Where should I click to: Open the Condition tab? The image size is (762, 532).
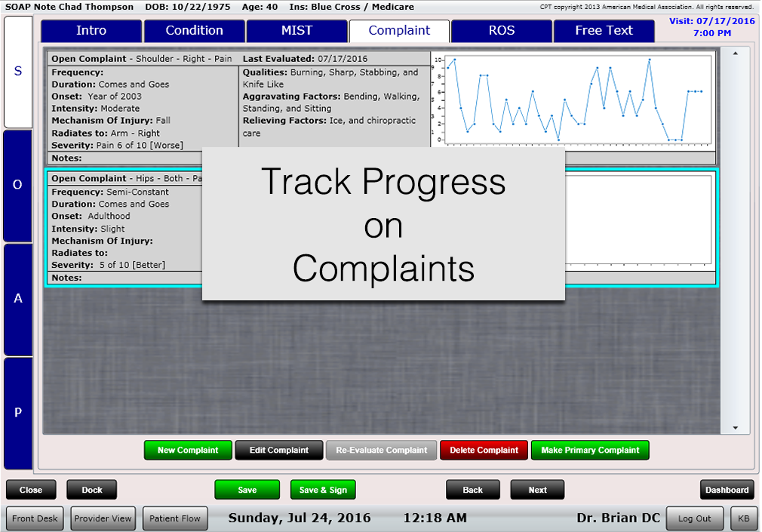click(x=194, y=31)
